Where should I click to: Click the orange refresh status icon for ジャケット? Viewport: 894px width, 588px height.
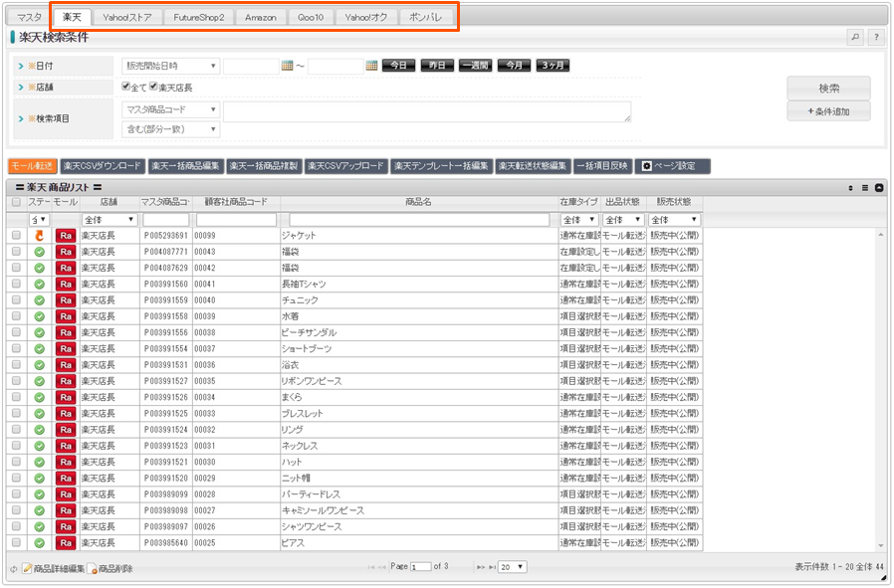[40, 236]
